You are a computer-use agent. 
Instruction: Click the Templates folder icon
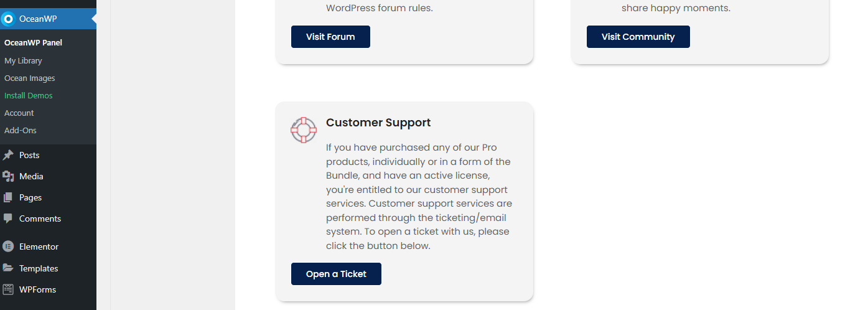[x=8, y=268]
